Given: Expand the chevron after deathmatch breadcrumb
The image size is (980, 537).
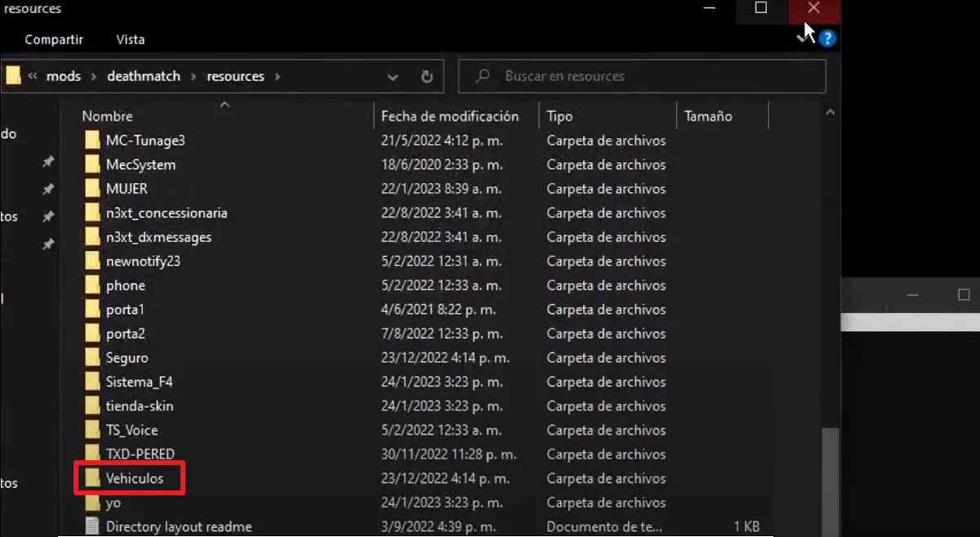Looking at the screenshot, I should point(194,76).
